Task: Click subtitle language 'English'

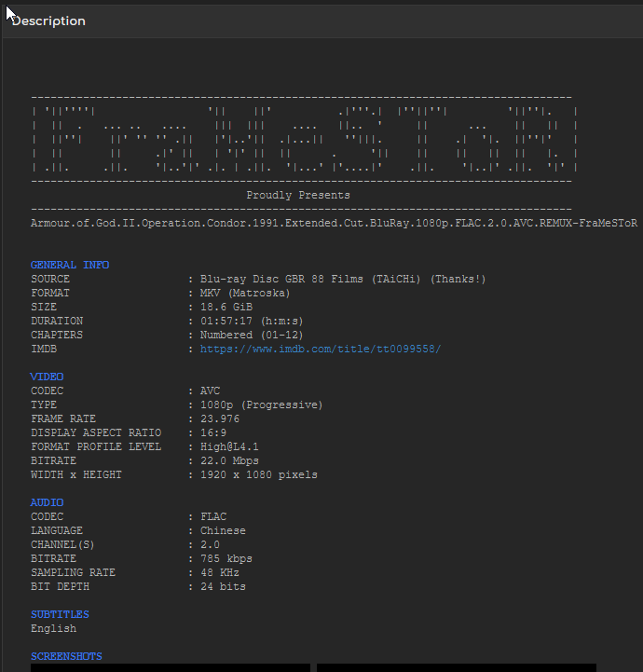Action: tap(53, 628)
